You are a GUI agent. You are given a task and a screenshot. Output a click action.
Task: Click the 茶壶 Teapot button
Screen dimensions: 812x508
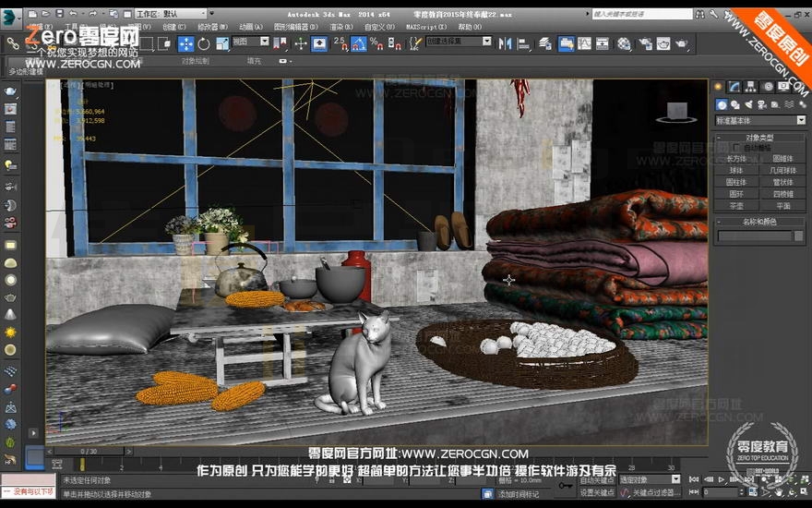click(x=736, y=205)
